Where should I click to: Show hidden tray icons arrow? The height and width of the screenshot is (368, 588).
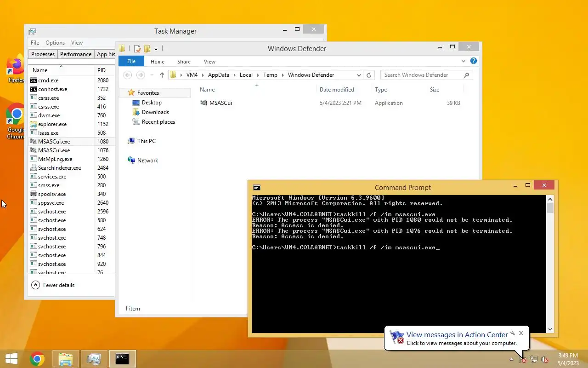pyautogui.click(x=512, y=359)
